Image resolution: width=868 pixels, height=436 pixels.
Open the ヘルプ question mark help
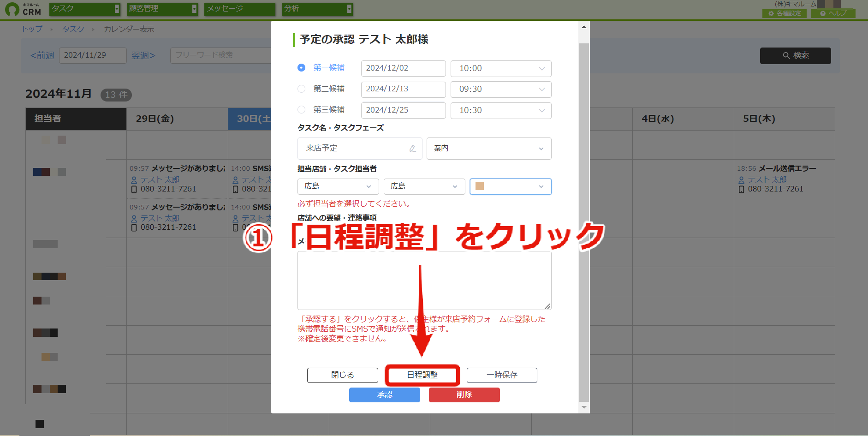pyautogui.click(x=833, y=13)
